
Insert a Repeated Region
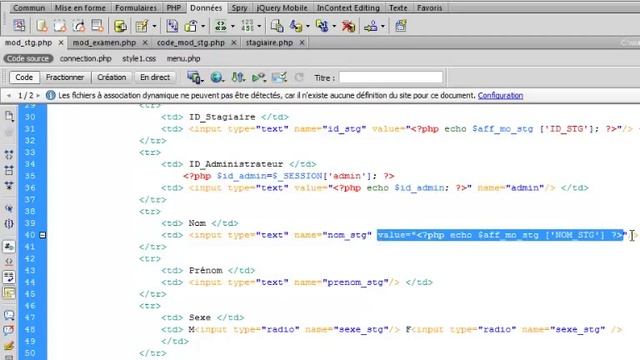[x=172, y=26]
